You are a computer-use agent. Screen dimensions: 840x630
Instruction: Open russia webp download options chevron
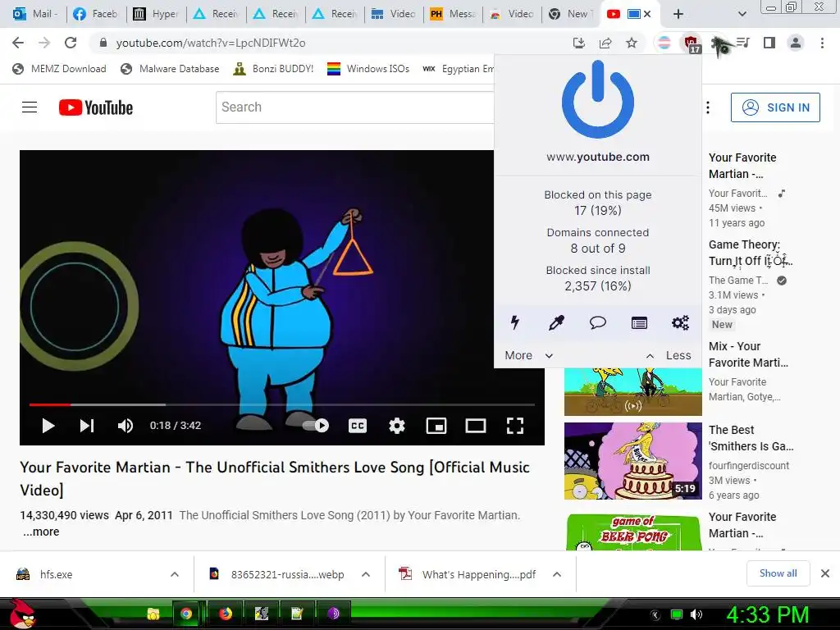[x=366, y=574]
